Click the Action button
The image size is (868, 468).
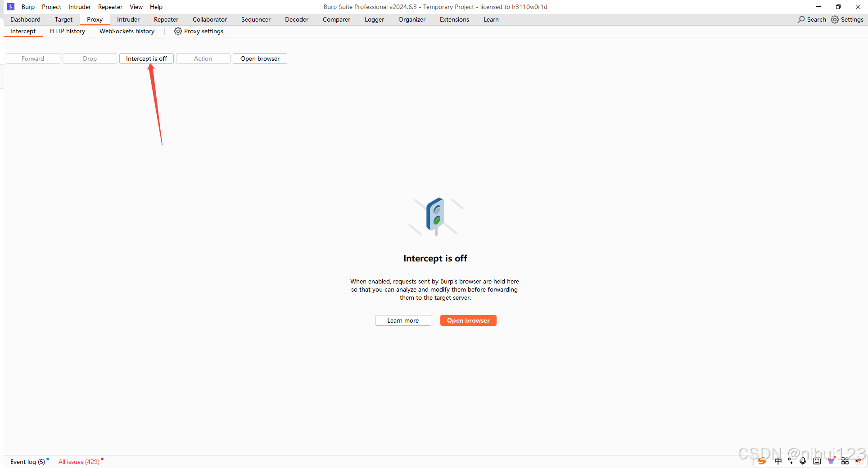tap(203, 58)
